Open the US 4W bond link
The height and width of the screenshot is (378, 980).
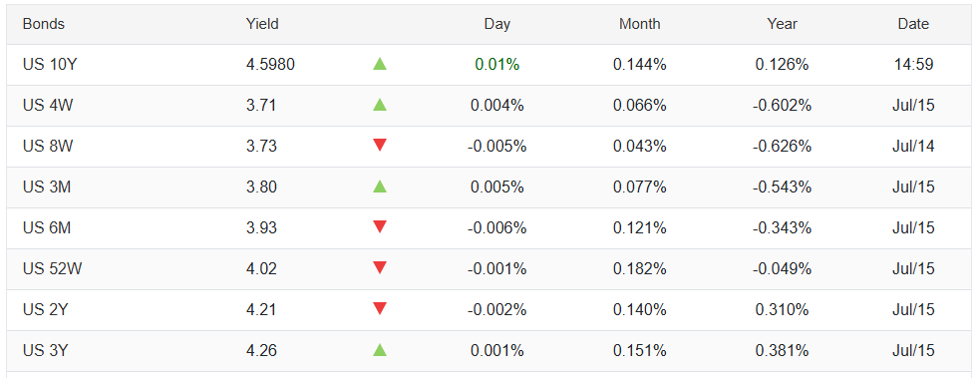(x=48, y=105)
